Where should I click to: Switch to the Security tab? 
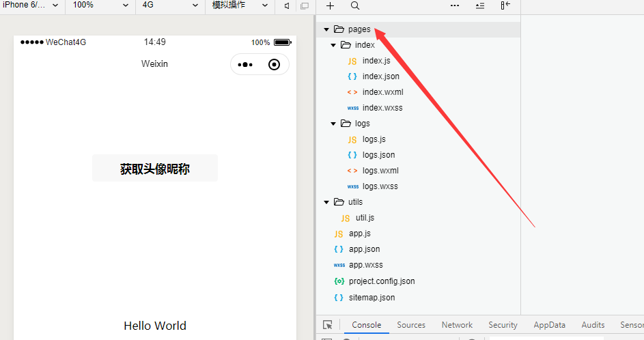coord(503,325)
